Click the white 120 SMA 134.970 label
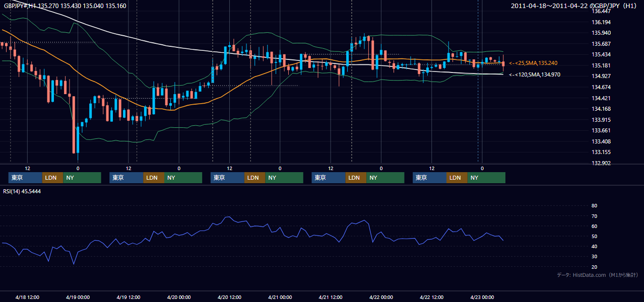This screenshot has width=644, height=302. coord(534,74)
